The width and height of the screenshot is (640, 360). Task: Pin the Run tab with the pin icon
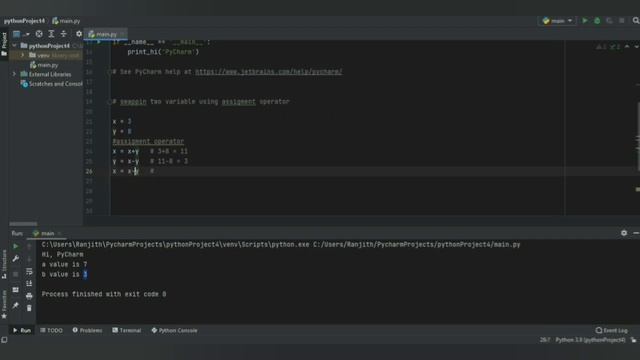click(x=16, y=305)
